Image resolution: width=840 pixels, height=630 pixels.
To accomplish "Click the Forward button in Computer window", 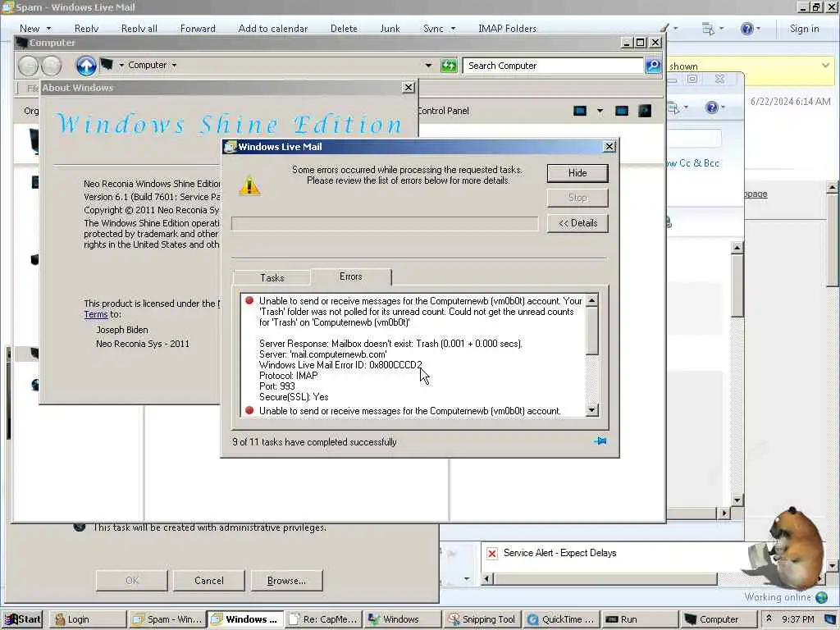I will (x=52, y=66).
